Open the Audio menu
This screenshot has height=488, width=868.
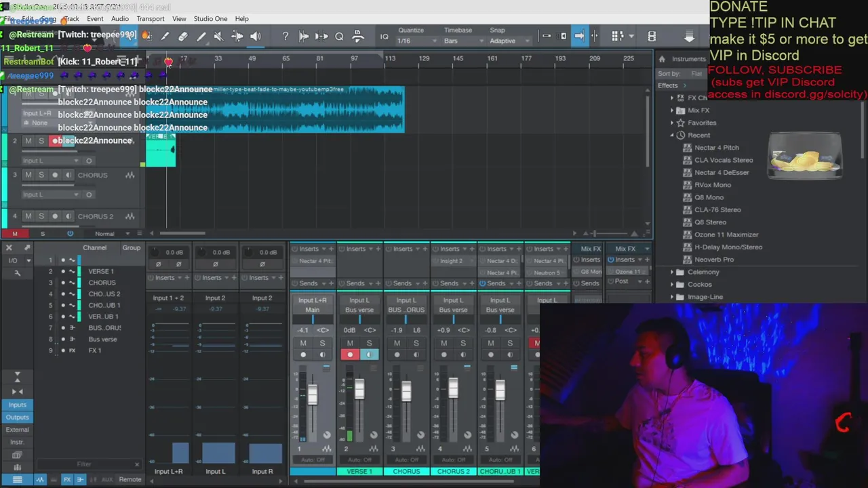(x=120, y=18)
